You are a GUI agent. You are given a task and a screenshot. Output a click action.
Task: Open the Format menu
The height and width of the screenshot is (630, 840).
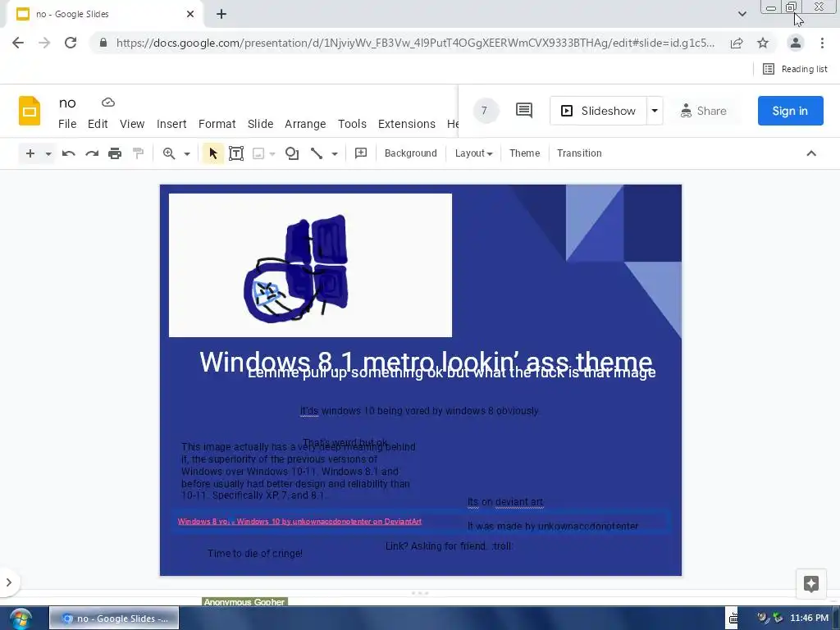(217, 124)
